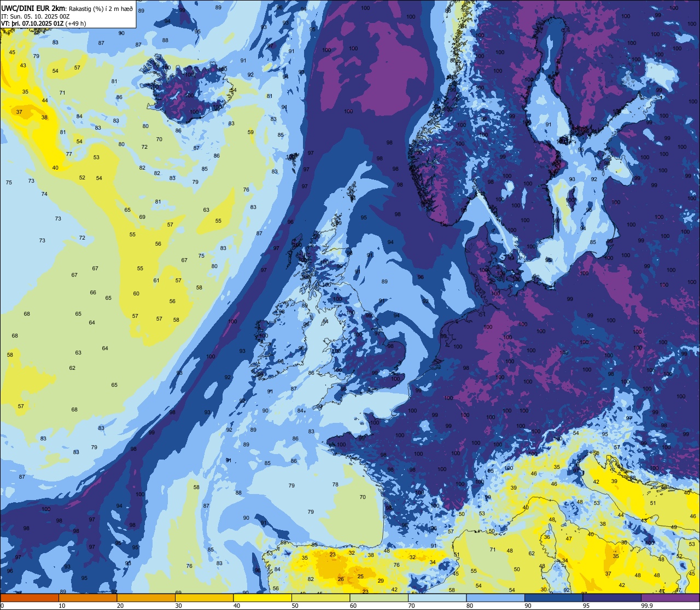700x610 pixels.
Task: Click the legend tick label "99.9"
Action: tap(647, 606)
